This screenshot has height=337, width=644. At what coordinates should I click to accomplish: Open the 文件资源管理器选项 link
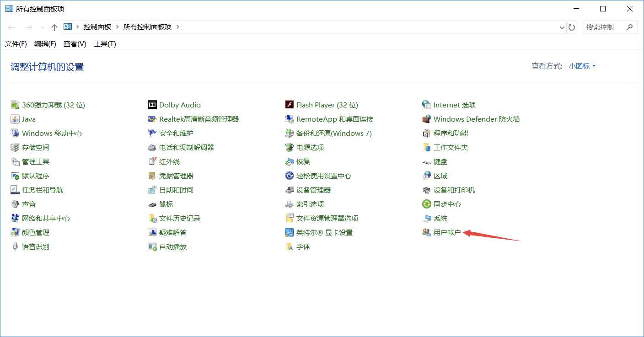coord(327,218)
